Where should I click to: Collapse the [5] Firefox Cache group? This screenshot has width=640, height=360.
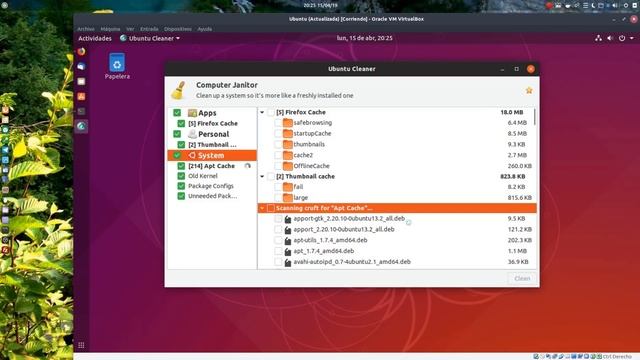262,112
